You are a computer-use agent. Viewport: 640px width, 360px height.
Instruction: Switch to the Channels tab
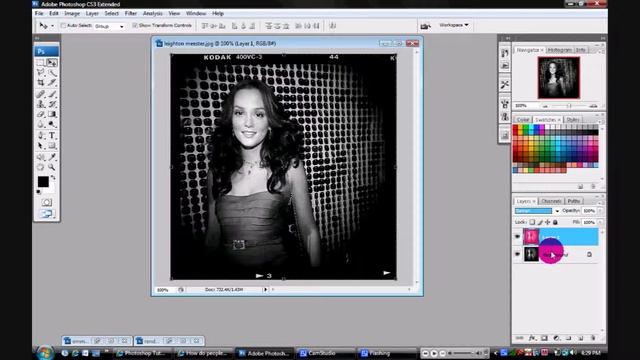[551, 201]
